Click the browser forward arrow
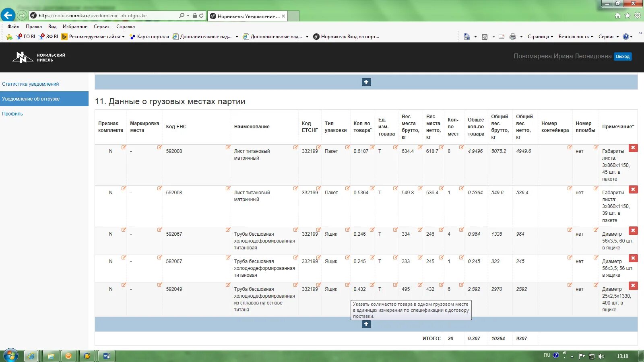Image resolution: width=644 pixels, height=362 pixels. tap(22, 15)
